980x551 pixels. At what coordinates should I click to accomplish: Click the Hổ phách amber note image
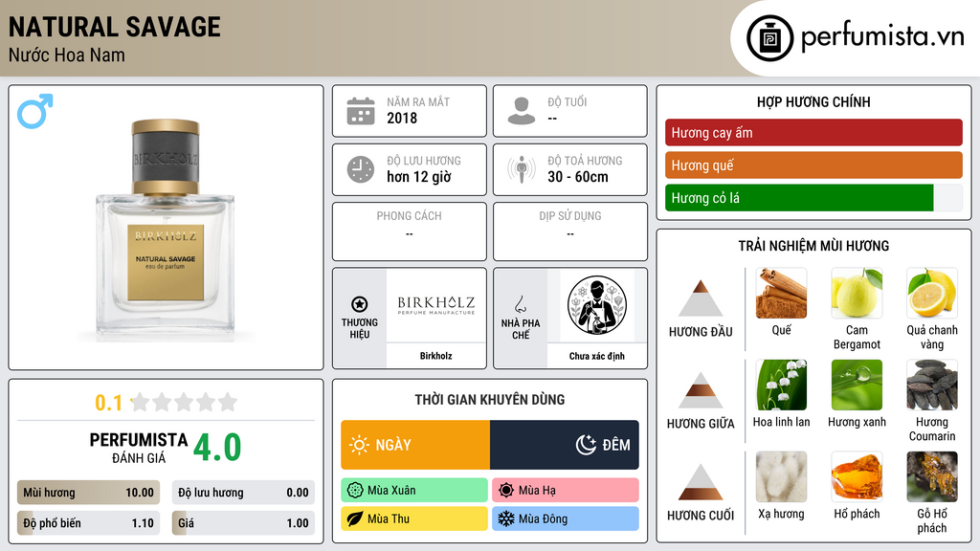point(857,476)
